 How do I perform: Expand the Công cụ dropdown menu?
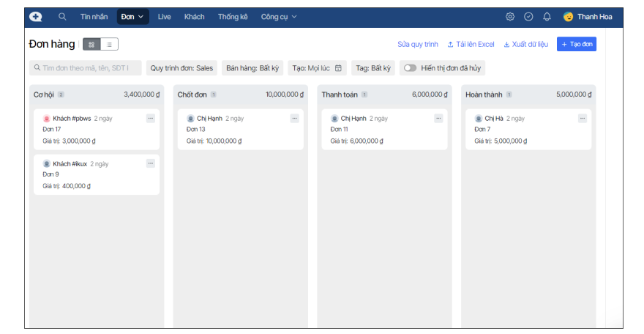(x=279, y=17)
